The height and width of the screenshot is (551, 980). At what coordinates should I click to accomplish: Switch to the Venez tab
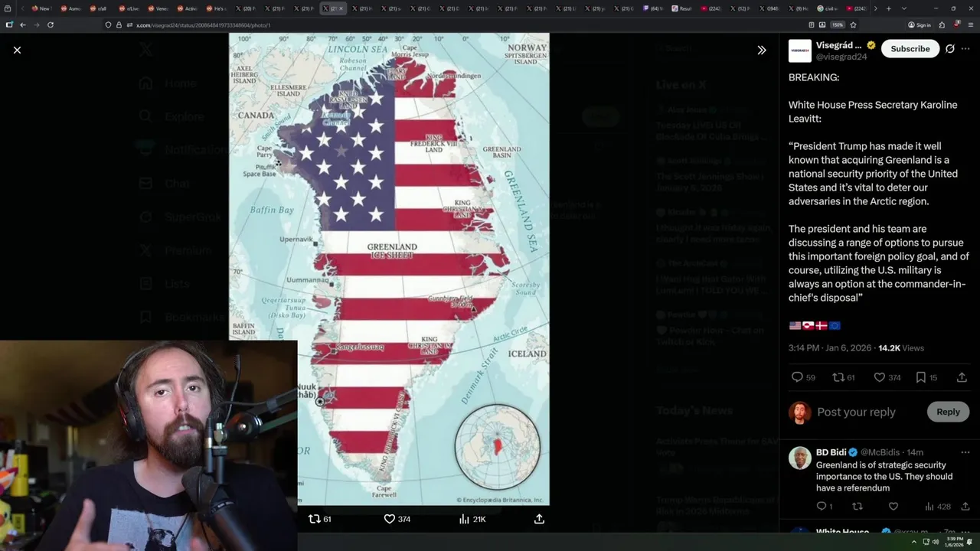157,8
